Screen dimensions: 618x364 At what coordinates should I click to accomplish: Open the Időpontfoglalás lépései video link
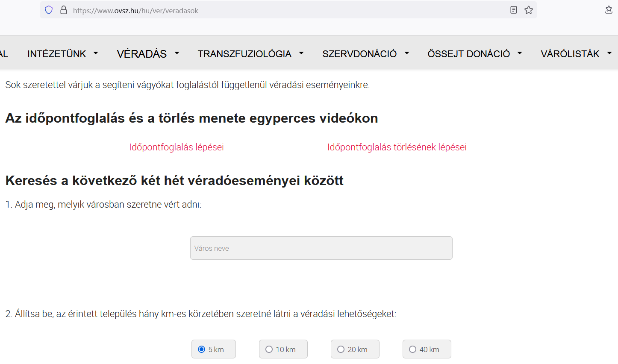(176, 147)
